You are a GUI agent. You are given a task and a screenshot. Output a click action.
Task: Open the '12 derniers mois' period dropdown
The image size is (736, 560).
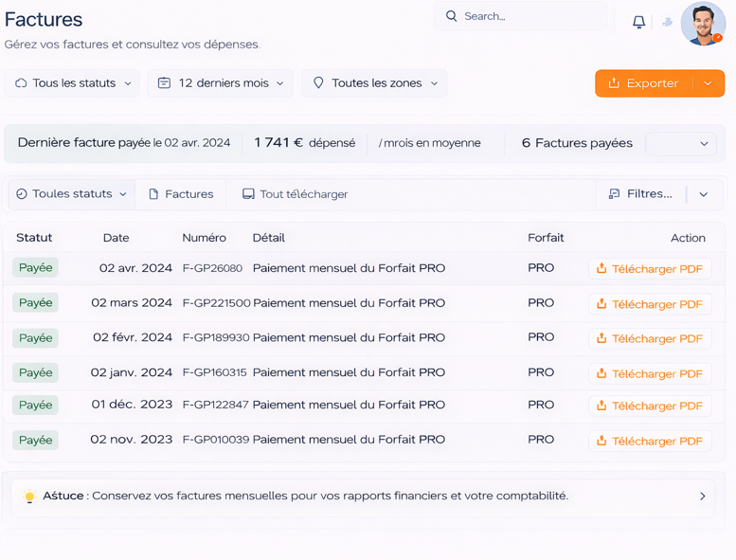coord(221,83)
